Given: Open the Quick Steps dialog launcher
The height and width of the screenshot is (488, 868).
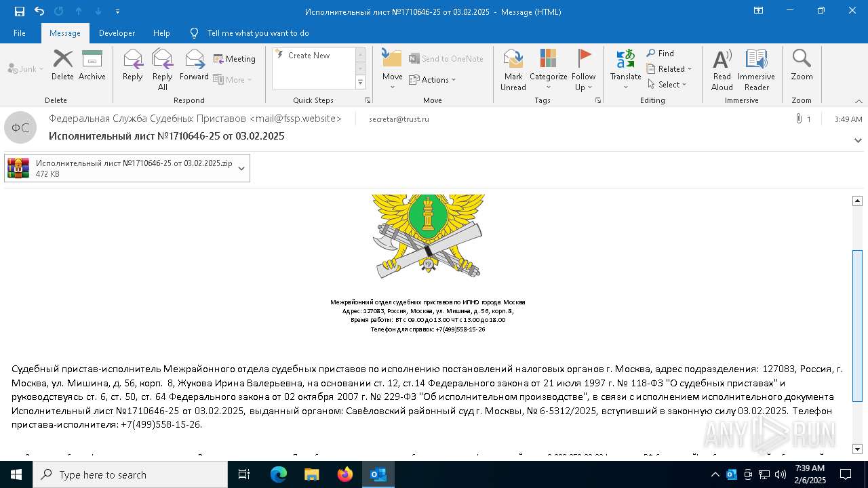Looking at the screenshot, I should [x=368, y=100].
